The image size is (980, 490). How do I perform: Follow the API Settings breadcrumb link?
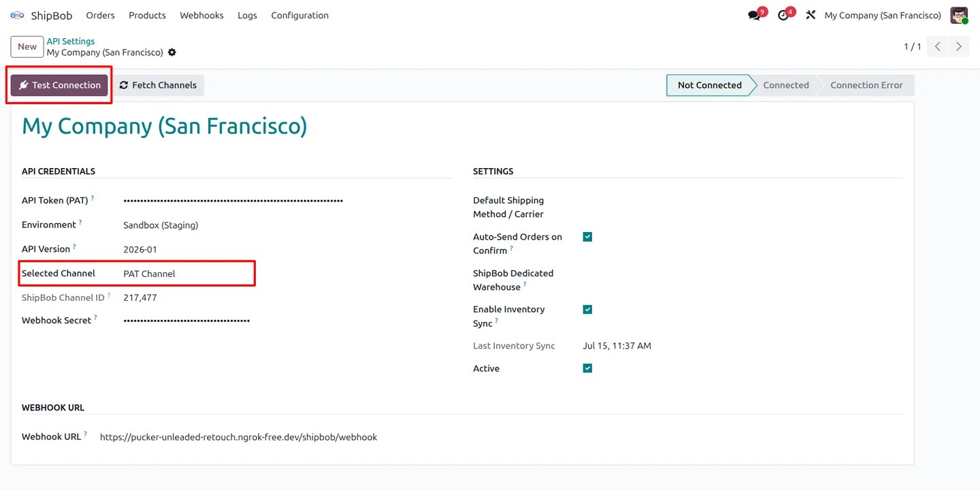(x=71, y=41)
